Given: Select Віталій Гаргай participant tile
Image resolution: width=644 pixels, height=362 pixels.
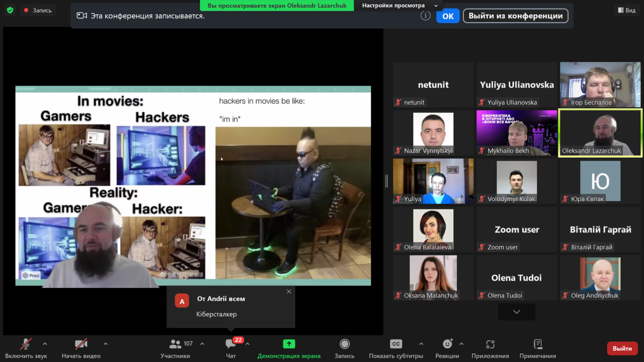Looking at the screenshot, I should pyautogui.click(x=600, y=230).
